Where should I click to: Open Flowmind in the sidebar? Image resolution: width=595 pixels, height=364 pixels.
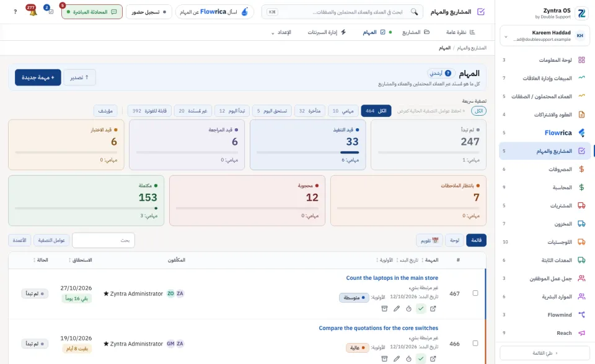545,314
